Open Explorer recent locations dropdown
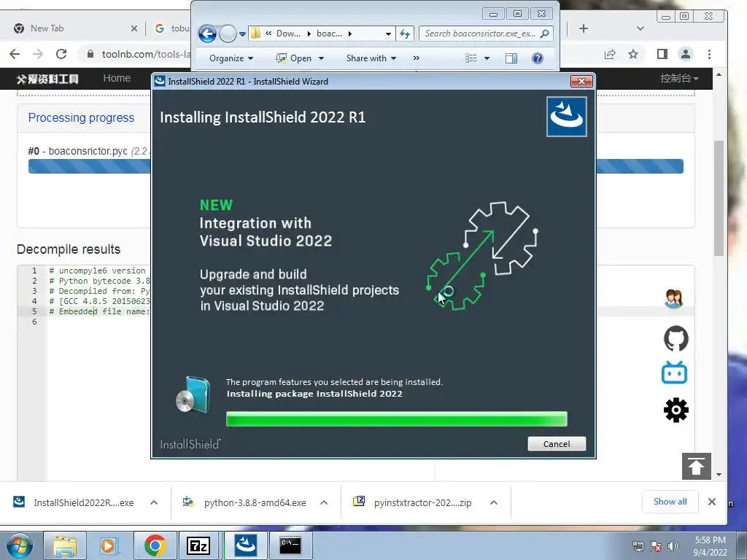Viewport: 747px width, 560px height. 242,34
